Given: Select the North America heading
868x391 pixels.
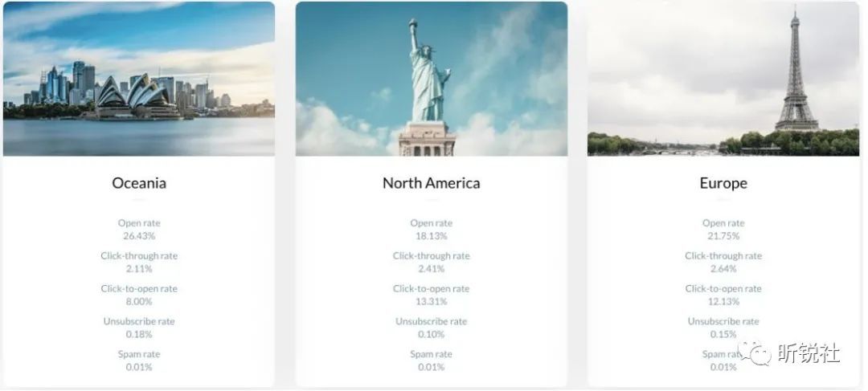Looking at the screenshot, I should [432, 183].
